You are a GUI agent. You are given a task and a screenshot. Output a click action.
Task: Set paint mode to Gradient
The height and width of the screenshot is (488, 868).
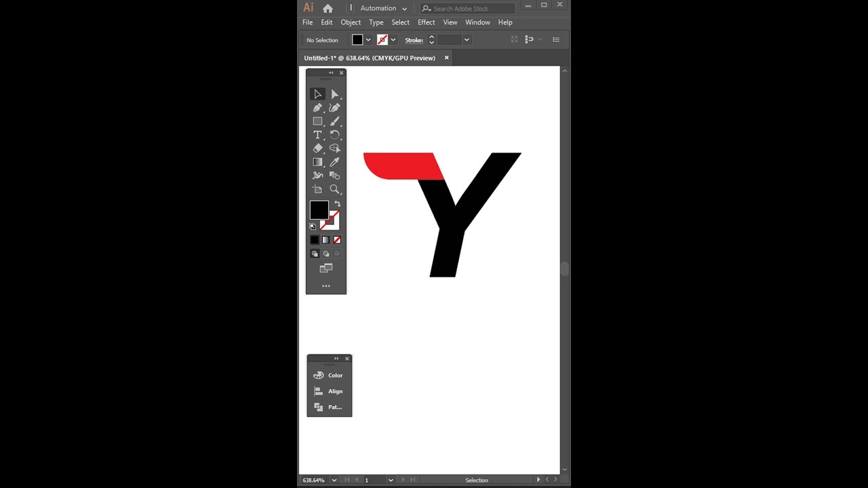[x=325, y=240]
